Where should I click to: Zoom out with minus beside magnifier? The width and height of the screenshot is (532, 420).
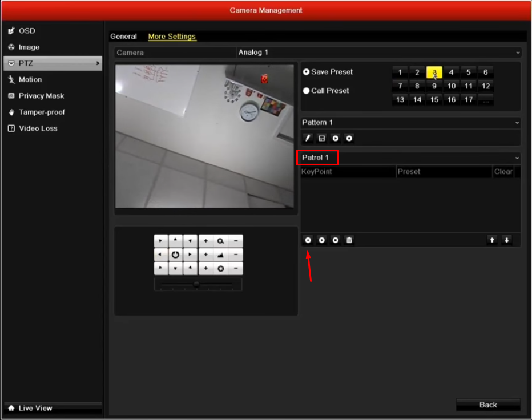pyautogui.click(x=236, y=241)
